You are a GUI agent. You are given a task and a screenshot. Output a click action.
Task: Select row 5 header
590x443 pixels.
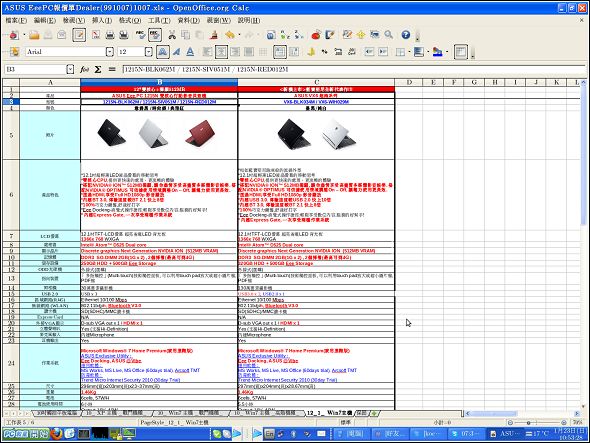click(11, 135)
